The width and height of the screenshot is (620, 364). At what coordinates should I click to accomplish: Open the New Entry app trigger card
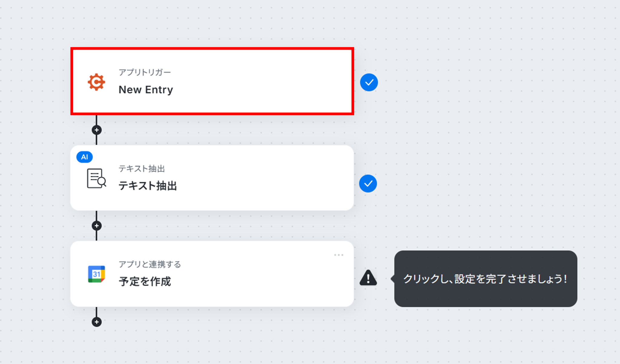click(x=212, y=81)
